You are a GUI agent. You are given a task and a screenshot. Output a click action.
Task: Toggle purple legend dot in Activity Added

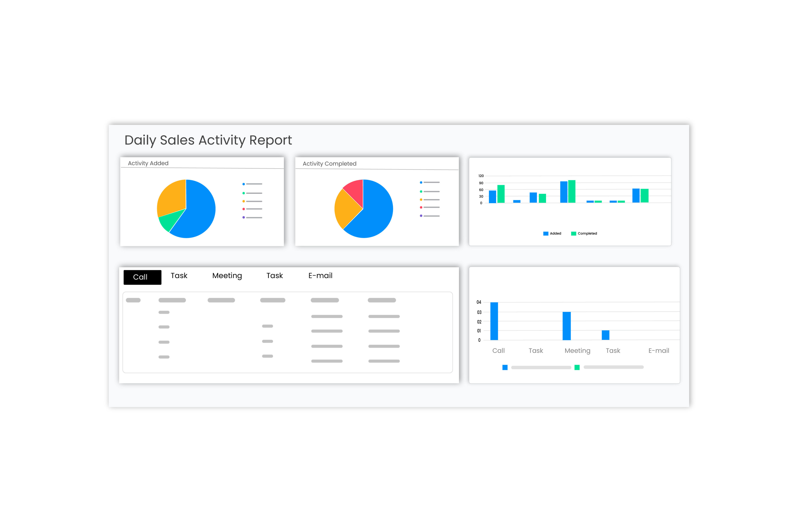(x=244, y=217)
